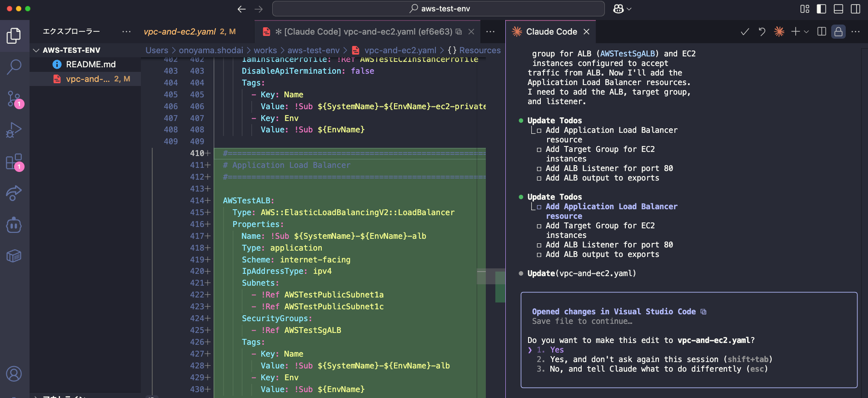Toggle the terminal lock icon

coord(838,32)
